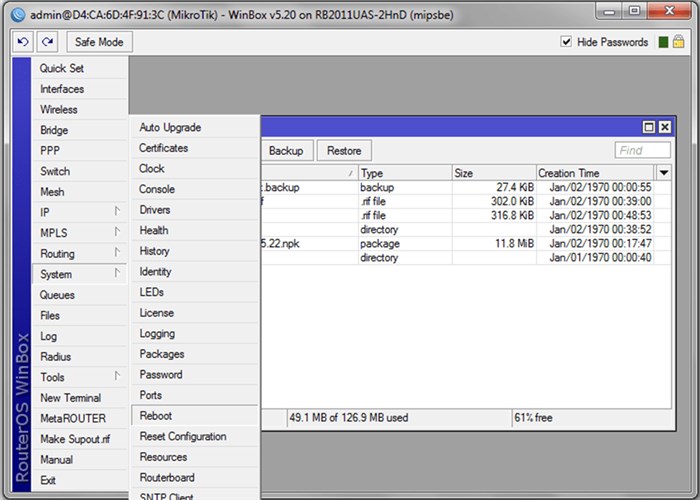Select Certificates in System submenu
The width and height of the screenshot is (700, 500).
tap(195, 148)
